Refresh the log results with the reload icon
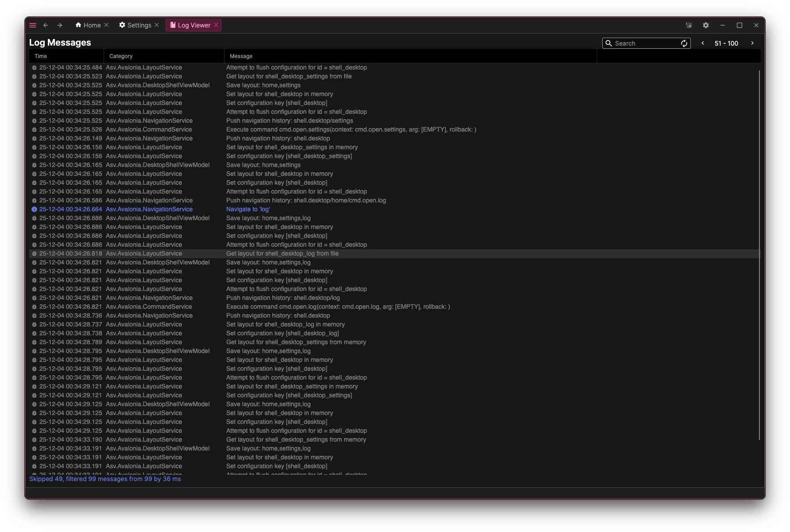 (684, 43)
